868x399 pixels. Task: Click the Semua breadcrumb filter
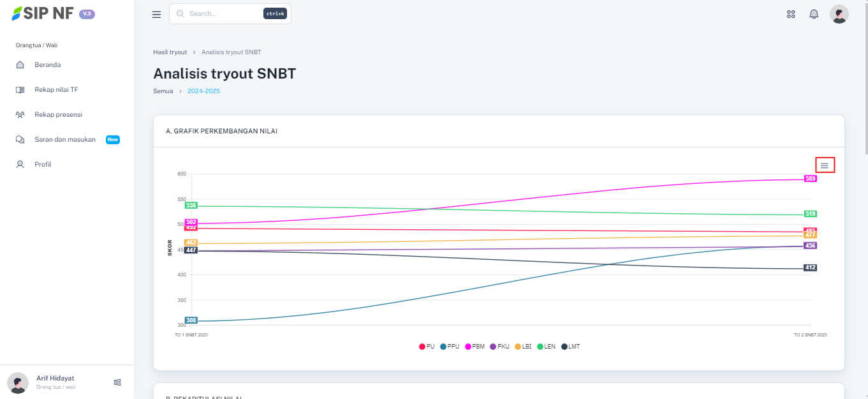click(x=163, y=91)
